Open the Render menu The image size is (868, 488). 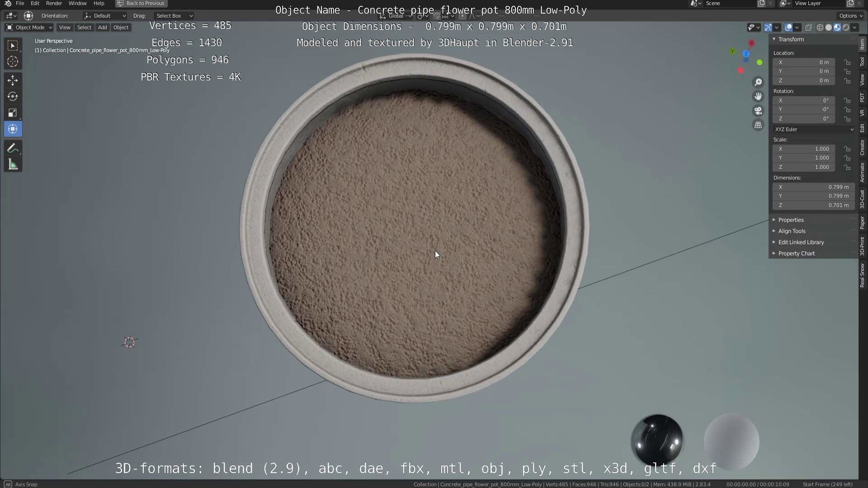[x=54, y=3]
